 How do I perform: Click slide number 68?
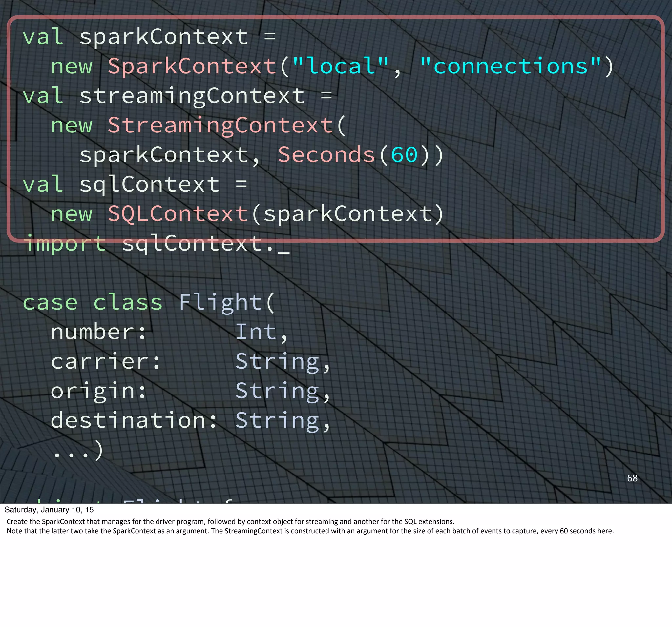(x=632, y=478)
